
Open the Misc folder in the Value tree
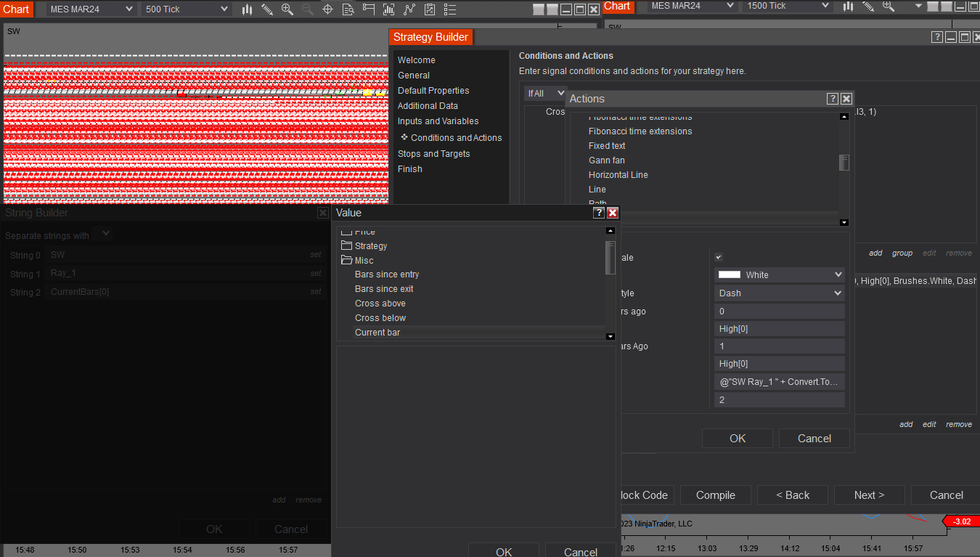click(364, 261)
